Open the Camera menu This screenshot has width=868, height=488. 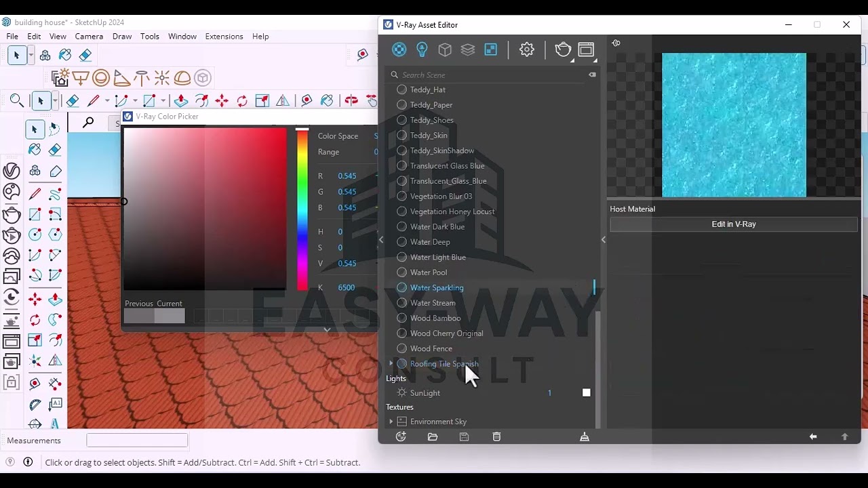point(89,37)
